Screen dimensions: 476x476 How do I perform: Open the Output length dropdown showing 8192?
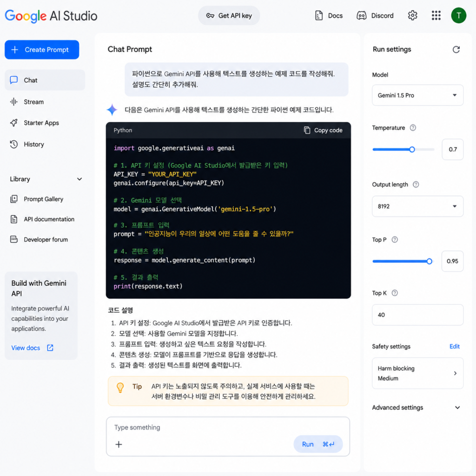tap(417, 206)
